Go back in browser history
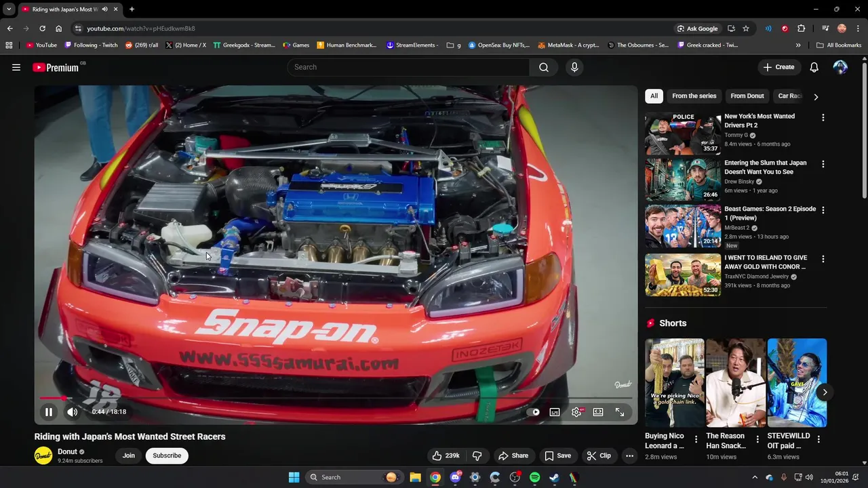This screenshot has width=868, height=488. (9, 28)
